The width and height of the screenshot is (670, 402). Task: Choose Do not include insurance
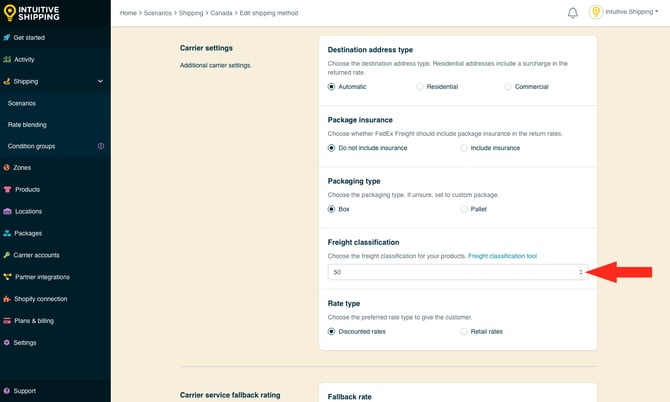[x=331, y=148]
